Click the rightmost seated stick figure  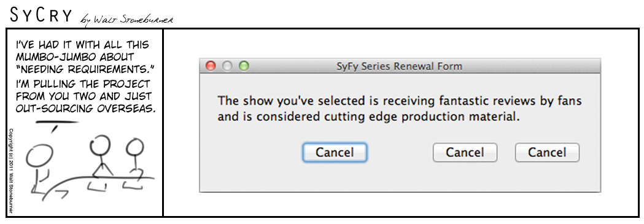[134, 163]
